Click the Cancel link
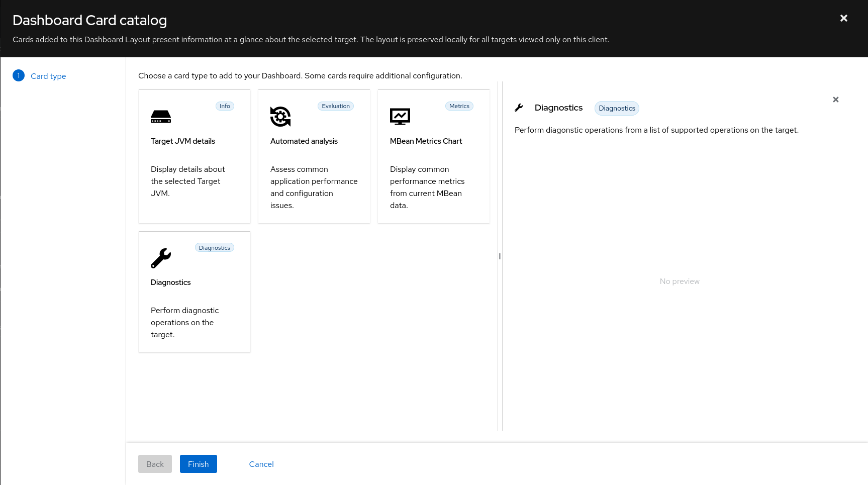 pyautogui.click(x=261, y=464)
